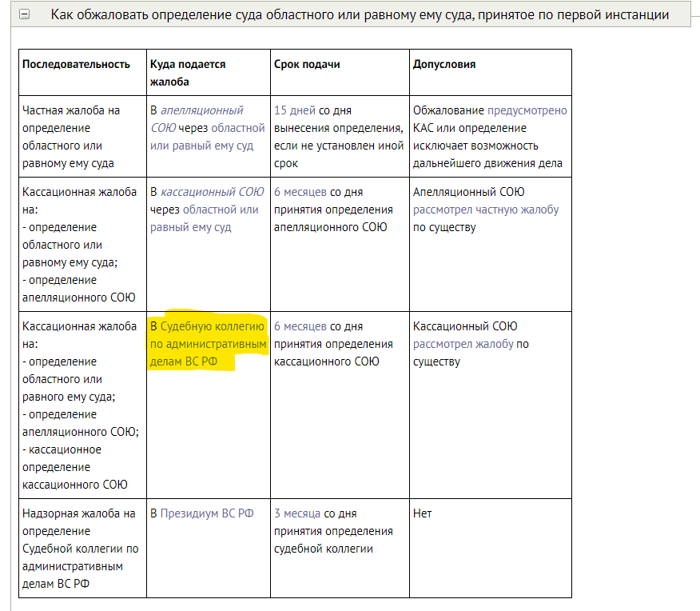
Task: Click the '15 дней' deadline link
Action: coord(295,110)
